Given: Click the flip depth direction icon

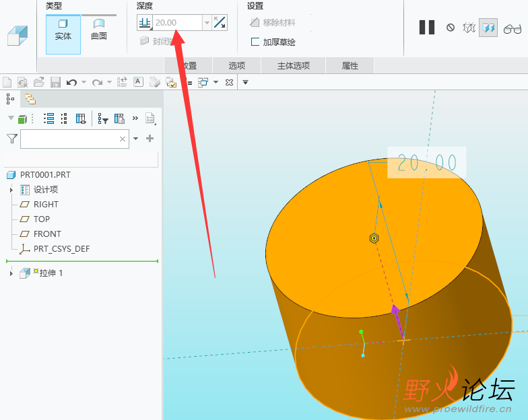Looking at the screenshot, I should (220, 23).
